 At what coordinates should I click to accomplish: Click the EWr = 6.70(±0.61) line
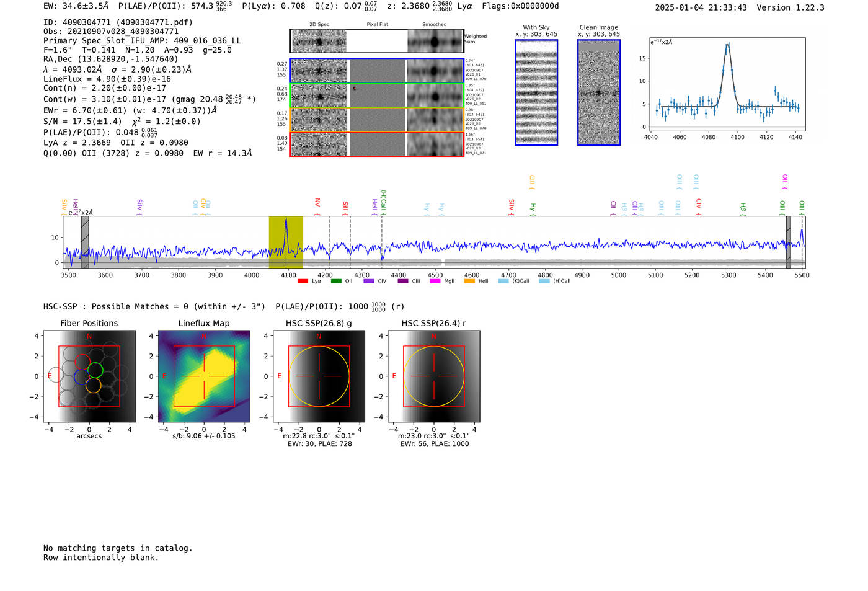point(130,110)
